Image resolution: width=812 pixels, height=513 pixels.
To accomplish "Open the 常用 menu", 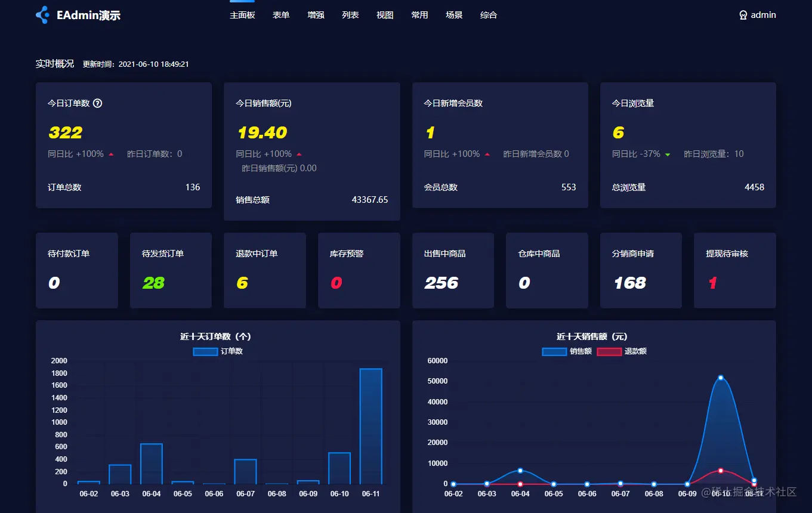I will [419, 15].
